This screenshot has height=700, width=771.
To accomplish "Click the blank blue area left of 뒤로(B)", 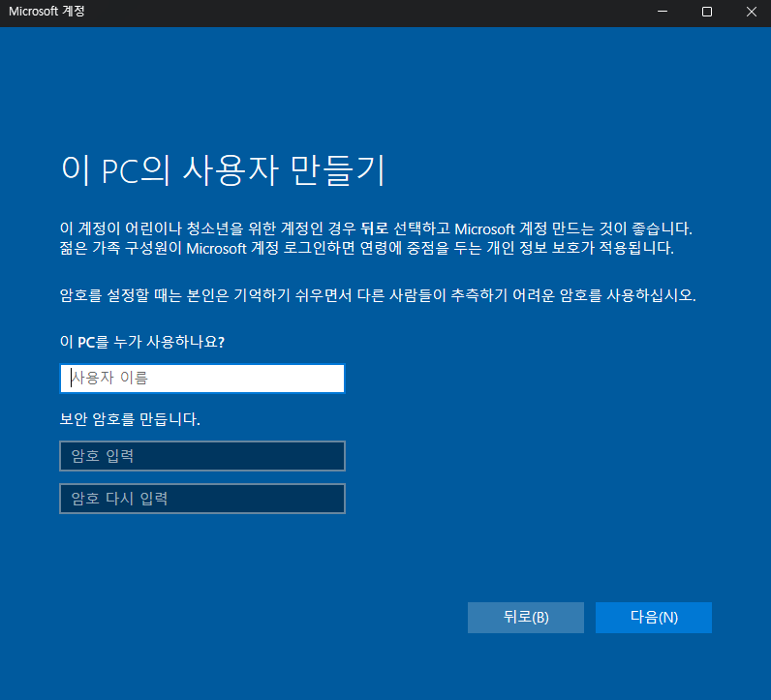I will tap(291, 618).
